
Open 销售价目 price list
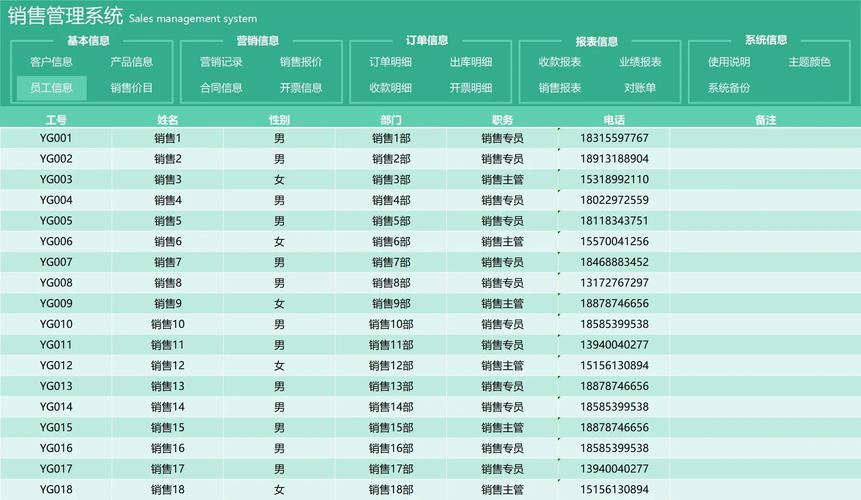131,88
